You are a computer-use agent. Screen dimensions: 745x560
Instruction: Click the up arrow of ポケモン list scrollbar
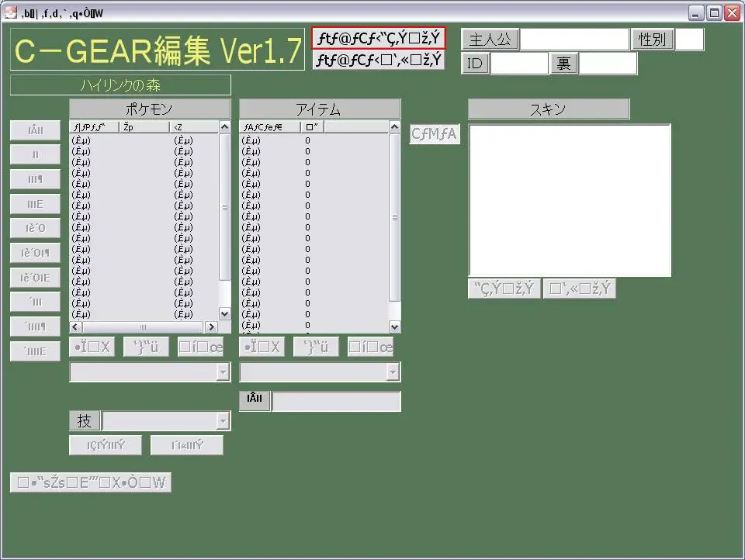pos(225,127)
